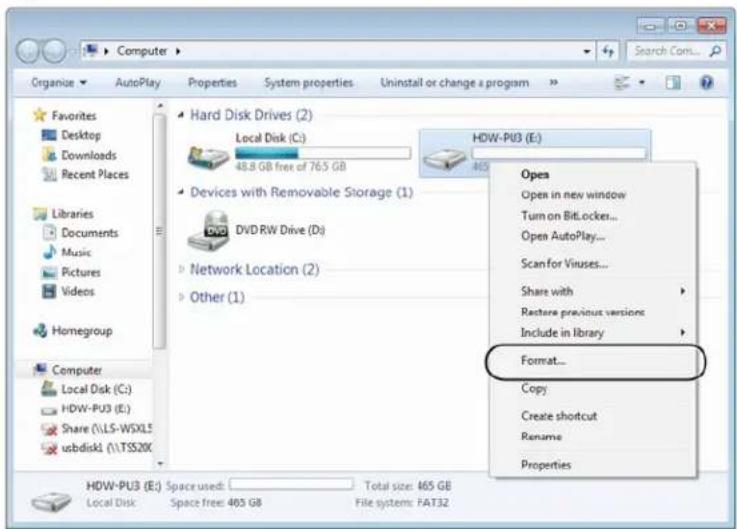Click the Videos library icon

coord(49,292)
